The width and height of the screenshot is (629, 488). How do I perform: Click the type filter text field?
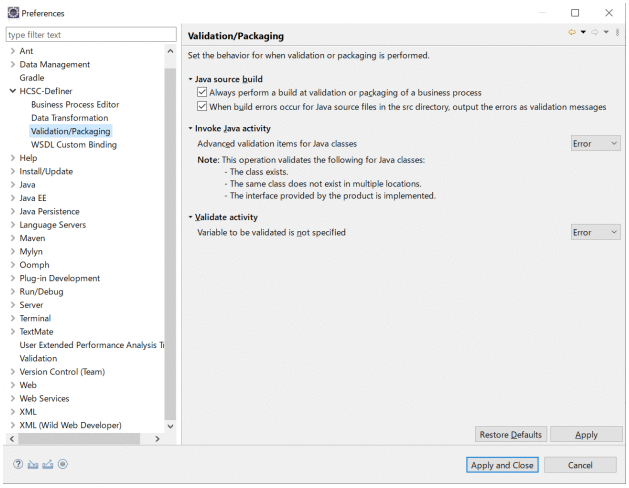pos(90,35)
